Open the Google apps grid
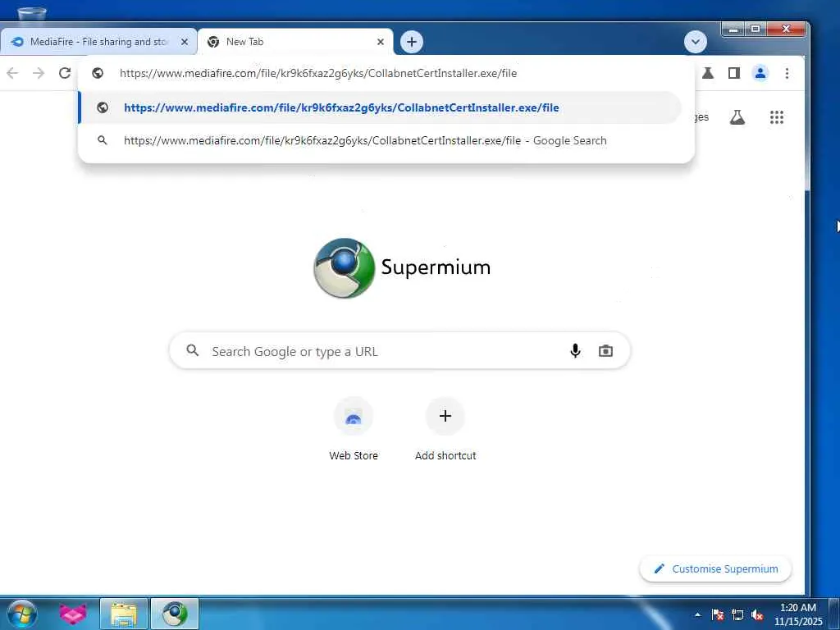 click(x=777, y=117)
